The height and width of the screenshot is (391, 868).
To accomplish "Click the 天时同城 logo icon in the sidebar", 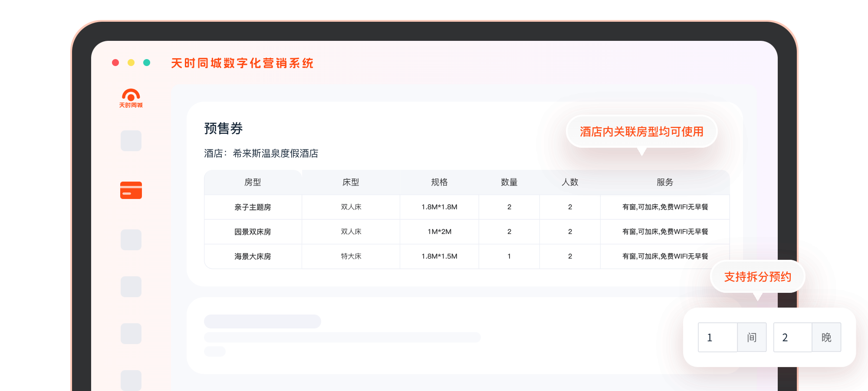I will click(131, 98).
